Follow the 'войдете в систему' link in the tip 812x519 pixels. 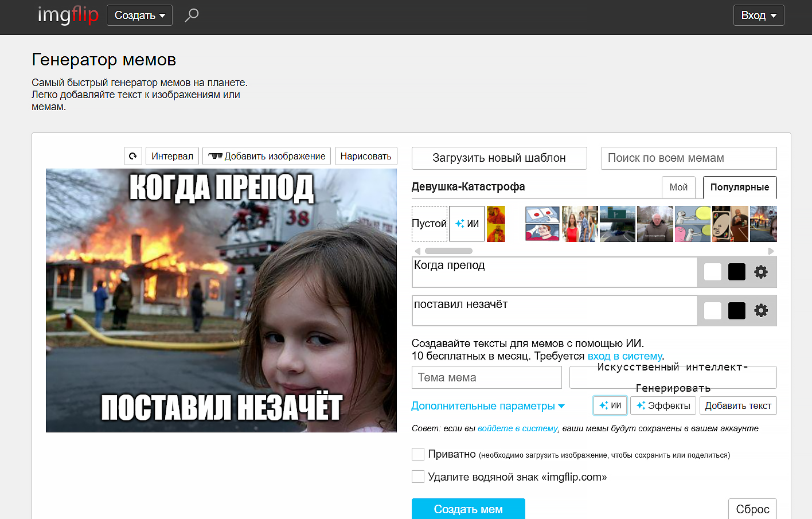coord(517,428)
